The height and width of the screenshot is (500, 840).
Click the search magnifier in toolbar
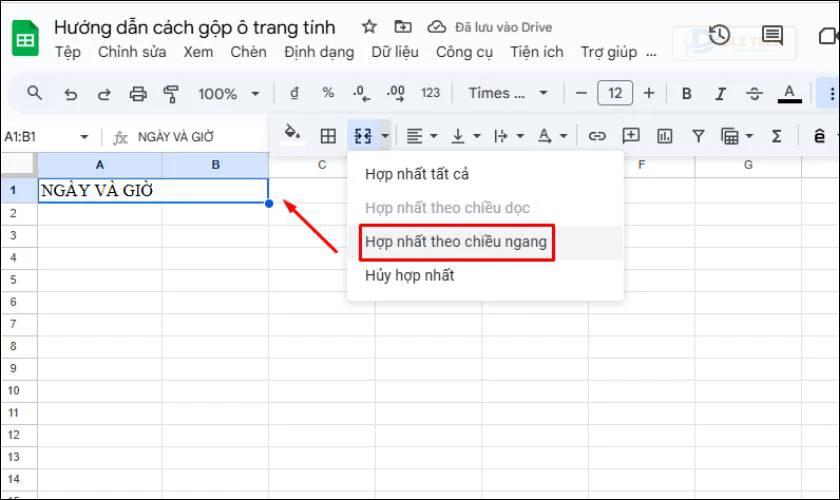pos(34,93)
